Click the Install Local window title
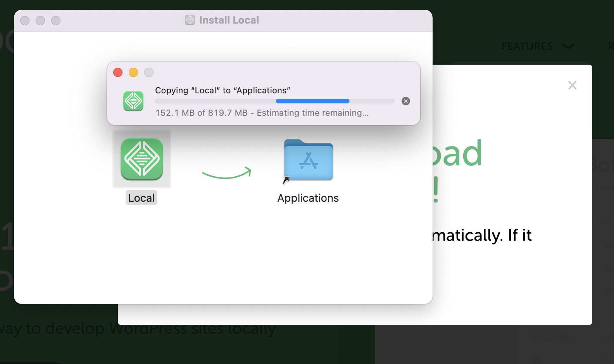The height and width of the screenshot is (364, 614). pos(229,20)
